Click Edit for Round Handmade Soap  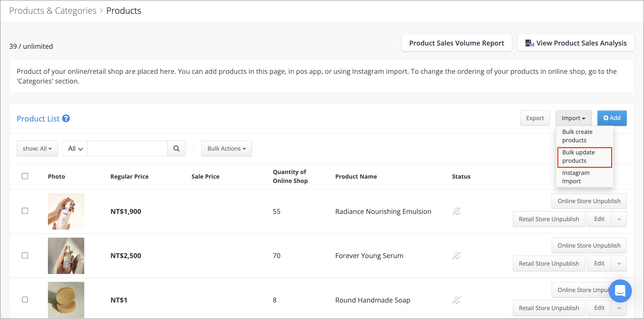coord(599,308)
